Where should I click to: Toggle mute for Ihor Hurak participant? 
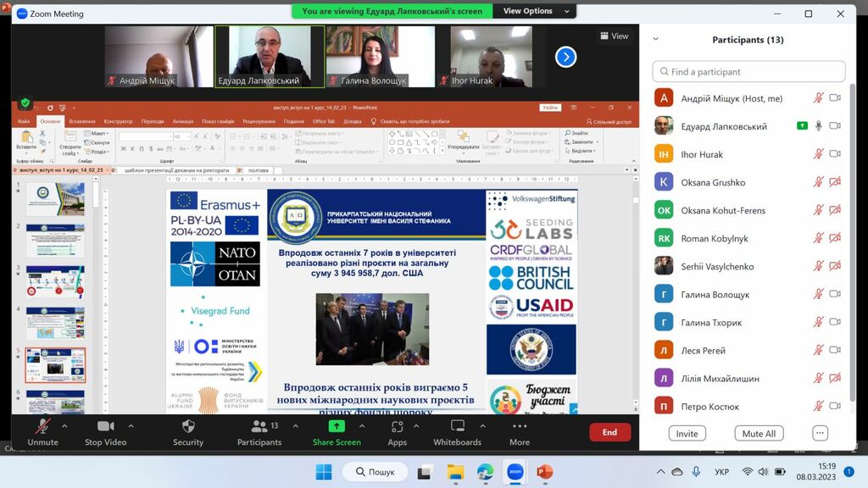[818, 154]
